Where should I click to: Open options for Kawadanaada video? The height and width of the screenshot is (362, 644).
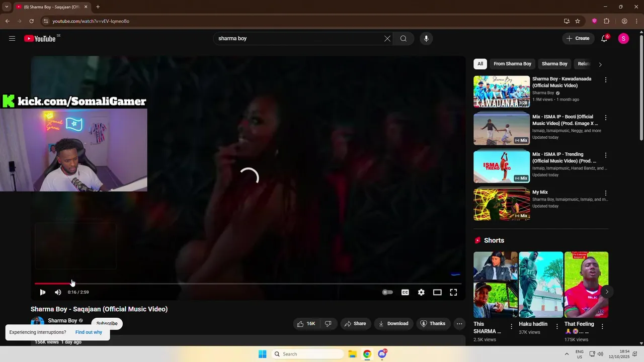pyautogui.click(x=606, y=80)
